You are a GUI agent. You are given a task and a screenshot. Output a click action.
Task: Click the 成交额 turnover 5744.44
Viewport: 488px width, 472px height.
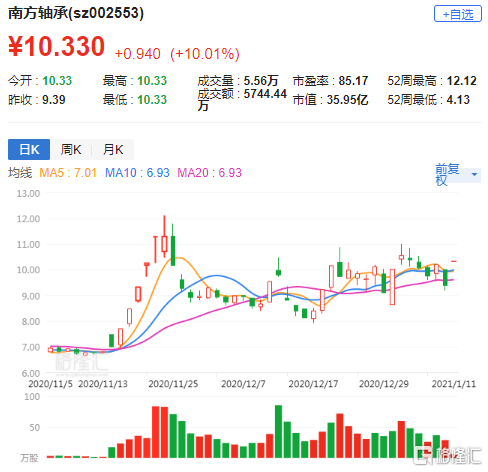(265, 94)
